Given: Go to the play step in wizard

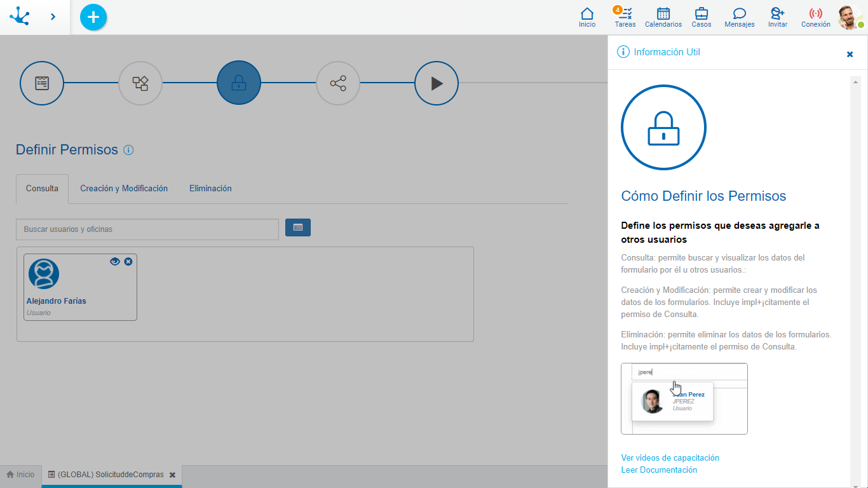Looking at the screenshot, I should tap(437, 83).
